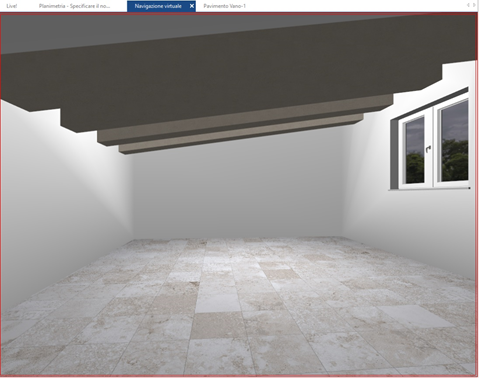Close the Navigazione virtuale tab
The height and width of the screenshot is (378, 479).
point(192,6)
